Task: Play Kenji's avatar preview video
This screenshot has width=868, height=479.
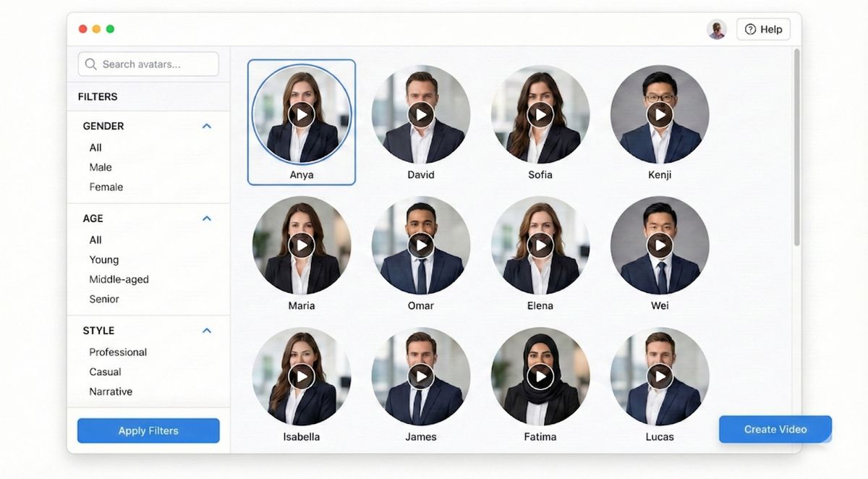Action: click(660, 114)
